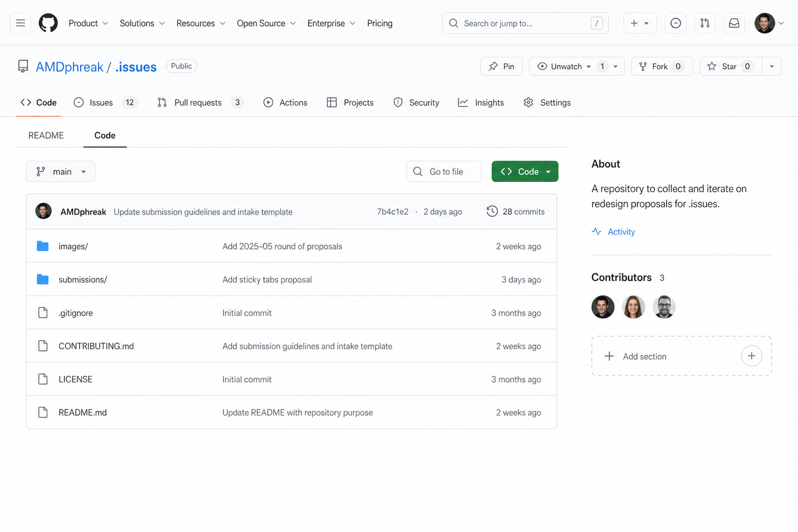Open the hamburger navigation menu
The width and height of the screenshot is (798, 532).
click(x=21, y=23)
